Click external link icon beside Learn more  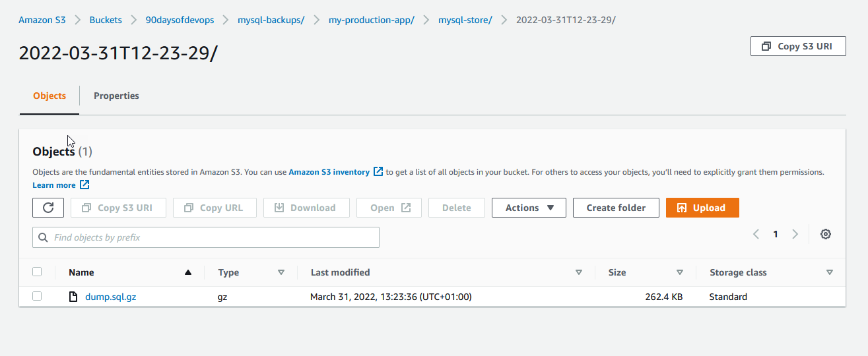84,185
